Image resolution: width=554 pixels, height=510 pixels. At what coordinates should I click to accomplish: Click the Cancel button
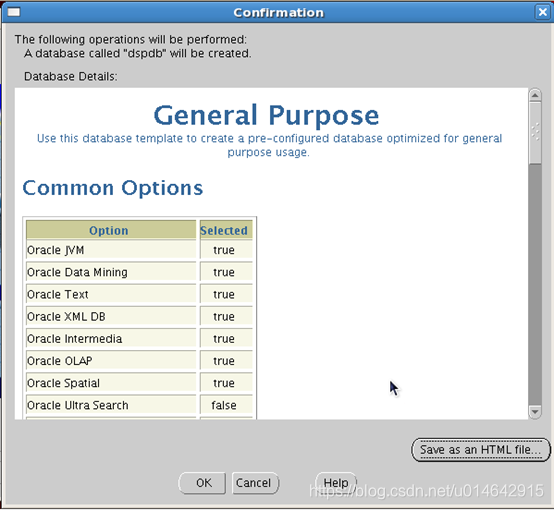pos(255,483)
